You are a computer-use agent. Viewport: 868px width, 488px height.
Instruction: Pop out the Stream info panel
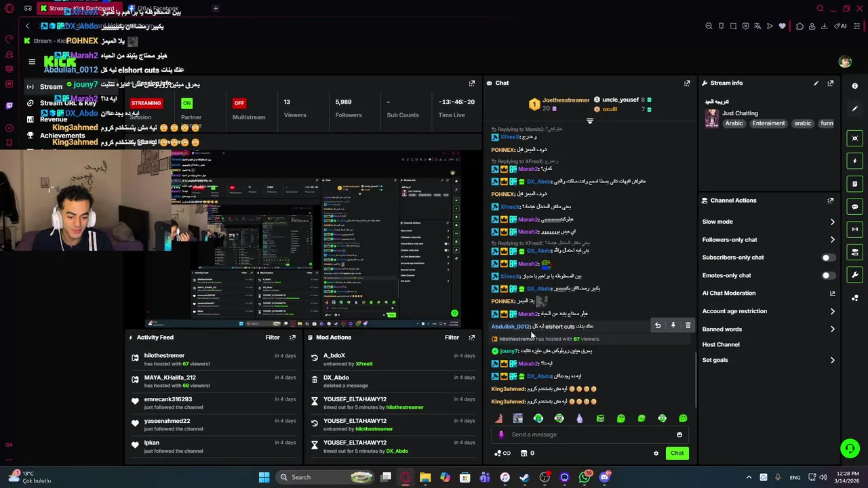point(831,83)
